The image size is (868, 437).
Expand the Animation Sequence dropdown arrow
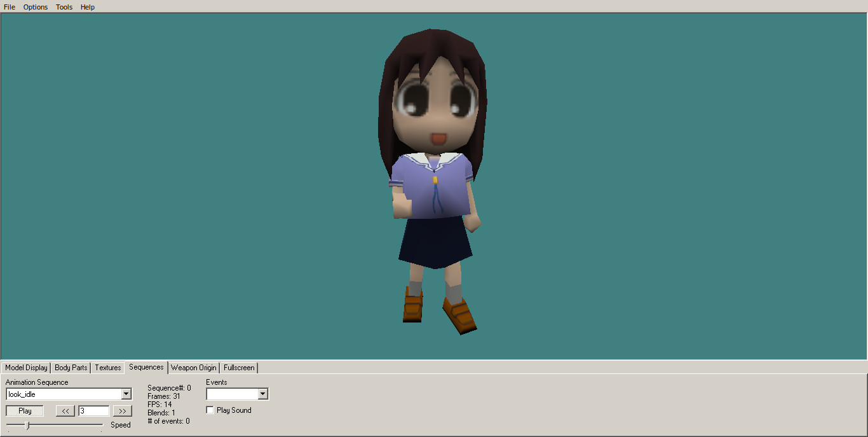tap(126, 394)
